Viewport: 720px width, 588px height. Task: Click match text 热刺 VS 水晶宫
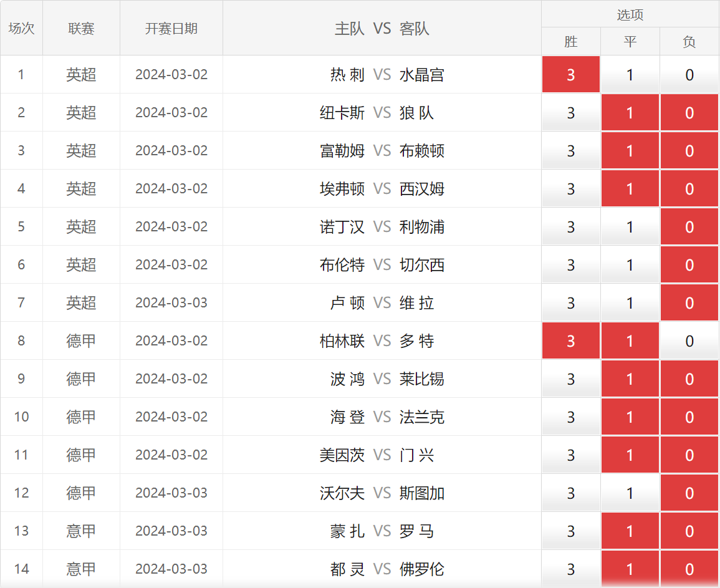pyautogui.click(x=387, y=74)
